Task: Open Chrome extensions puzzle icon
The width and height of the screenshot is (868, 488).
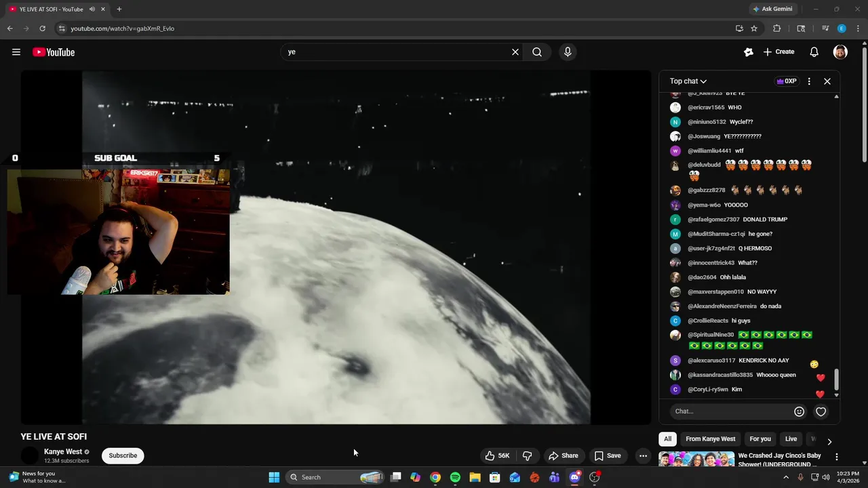Action: pos(777,28)
